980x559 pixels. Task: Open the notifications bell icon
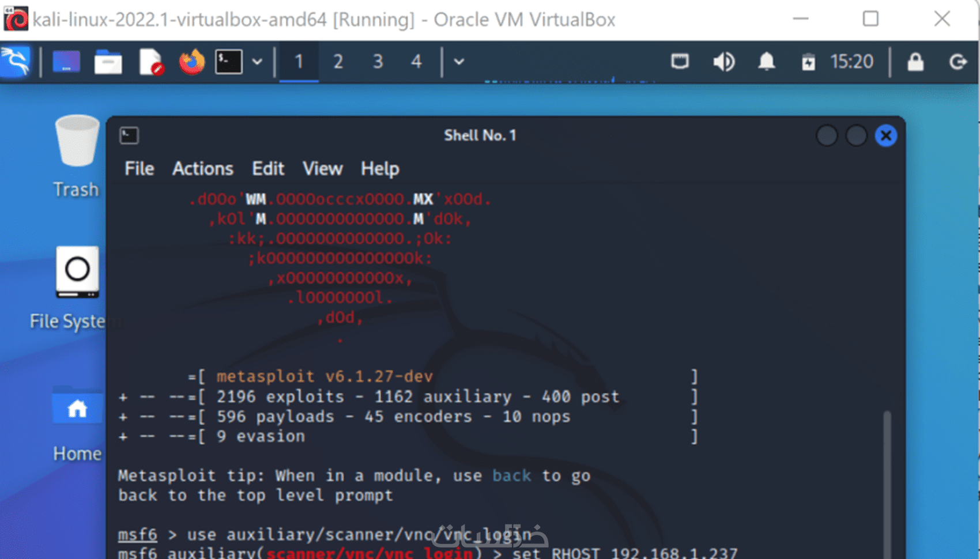tap(766, 61)
